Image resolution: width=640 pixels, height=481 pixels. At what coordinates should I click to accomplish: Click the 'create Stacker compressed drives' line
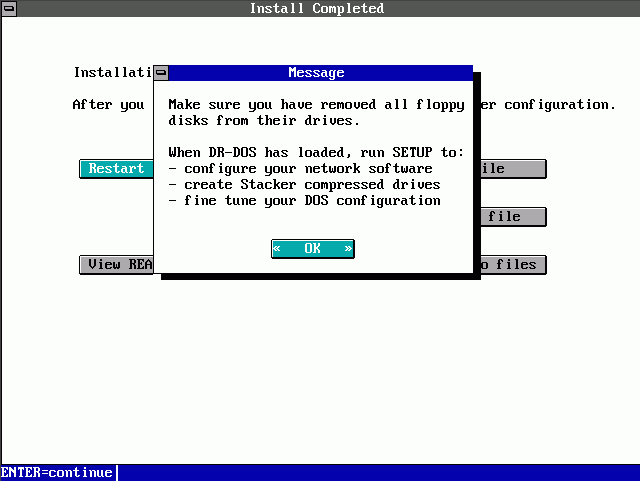[304, 185]
